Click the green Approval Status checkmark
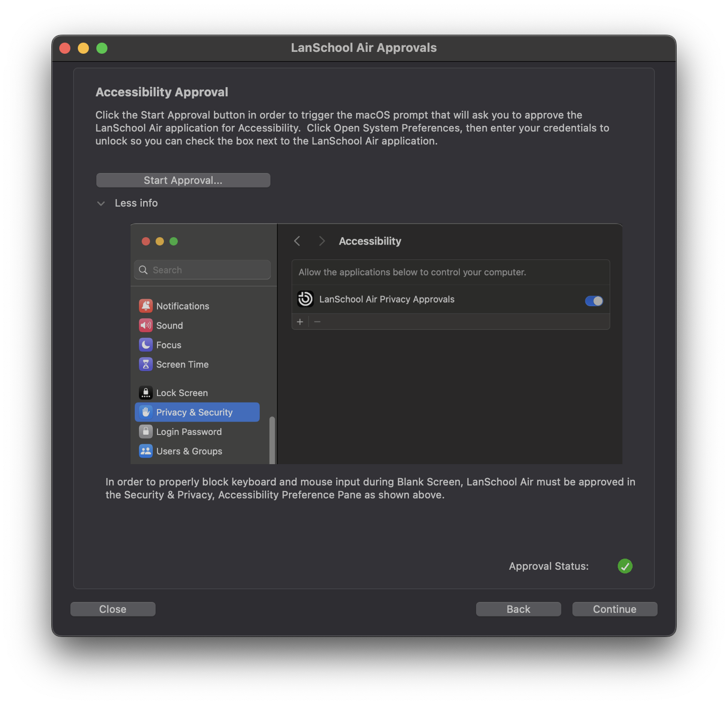The height and width of the screenshot is (705, 728). [x=625, y=566]
